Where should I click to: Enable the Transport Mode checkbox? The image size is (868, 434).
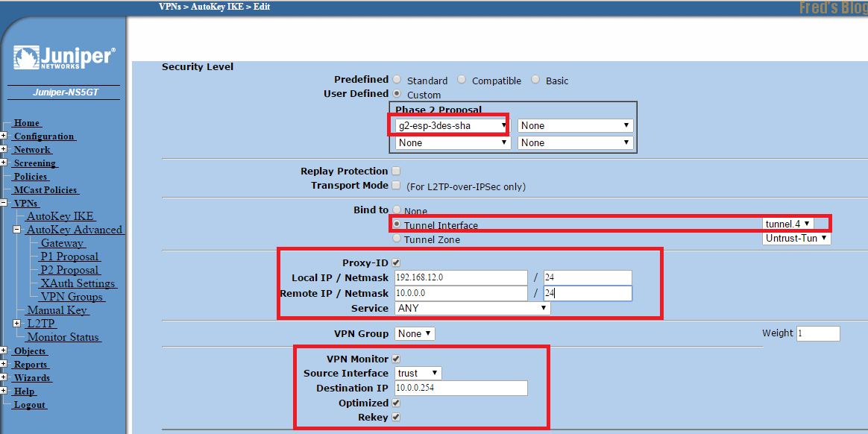(396, 185)
